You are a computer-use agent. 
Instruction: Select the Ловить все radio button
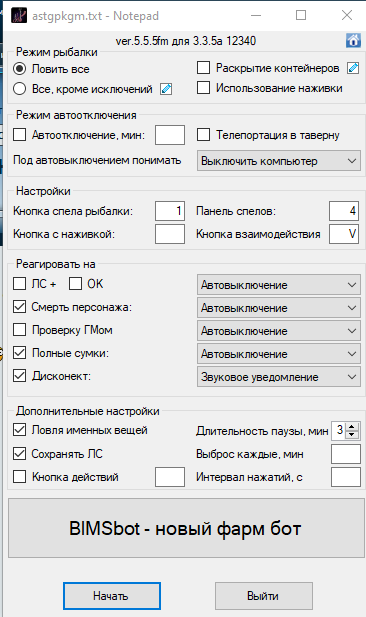click(19, 69)
